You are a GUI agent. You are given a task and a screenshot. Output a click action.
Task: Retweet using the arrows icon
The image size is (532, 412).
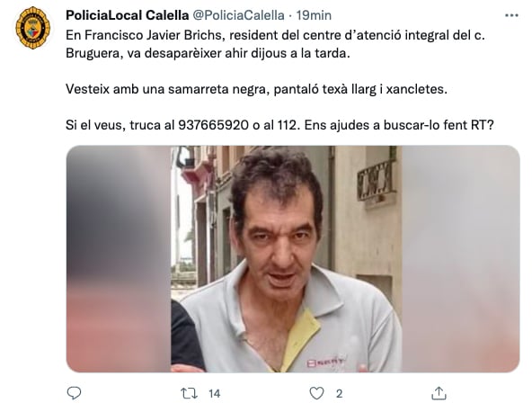[189, 393]
